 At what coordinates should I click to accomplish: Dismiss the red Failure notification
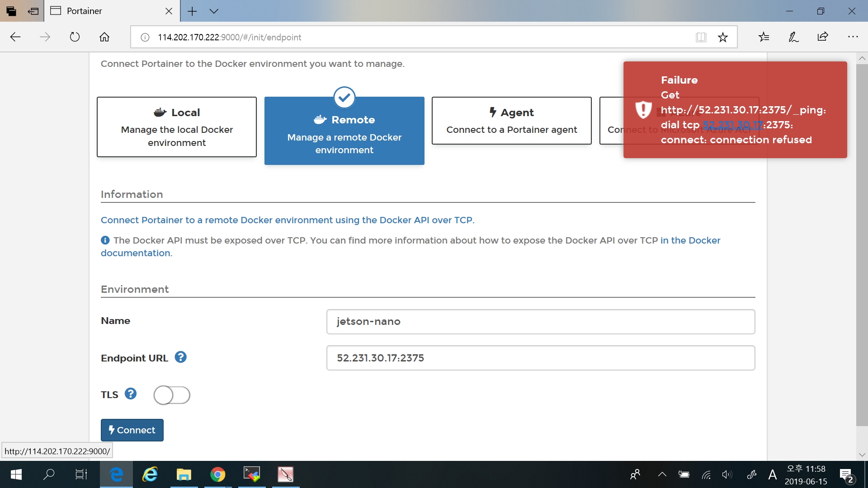click(x=735, y=110)
